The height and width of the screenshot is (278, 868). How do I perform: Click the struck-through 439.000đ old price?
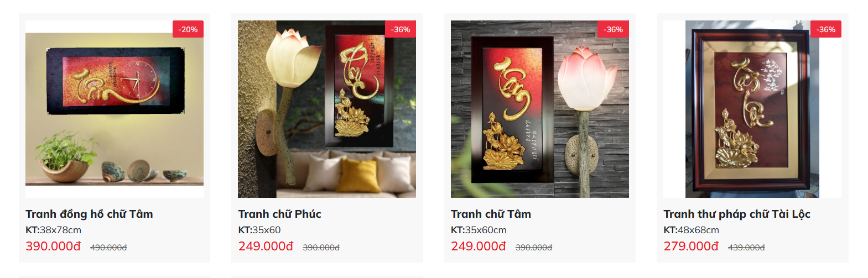pyautogui.click(x=746, y=248)
